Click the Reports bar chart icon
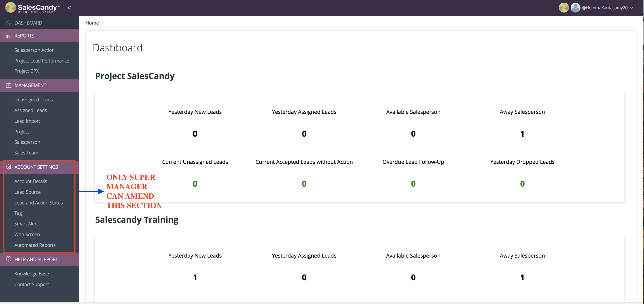This screenshot has height=304, width=644. coord(9,36)
